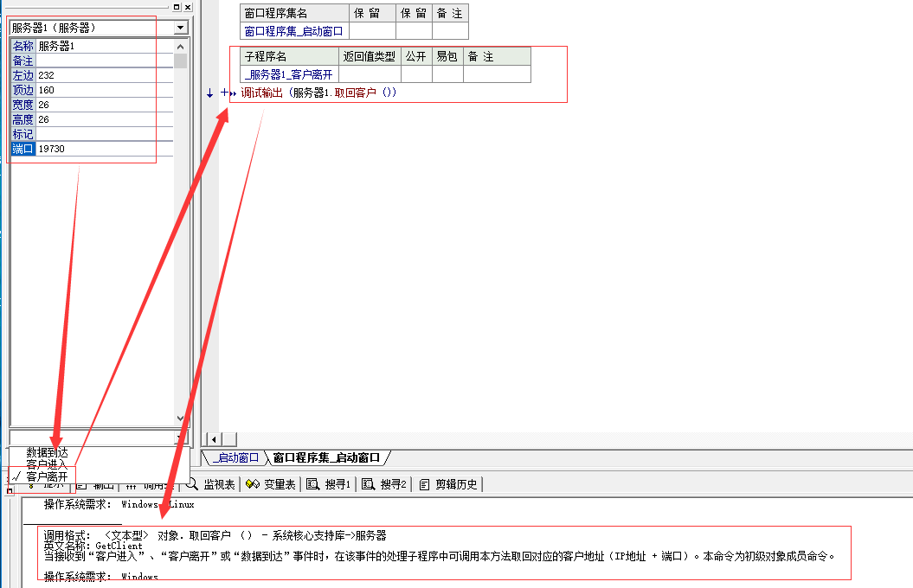The image size is (913, 588).
Task: Select the 宽度 property label
Action: [x=23, y=105]
